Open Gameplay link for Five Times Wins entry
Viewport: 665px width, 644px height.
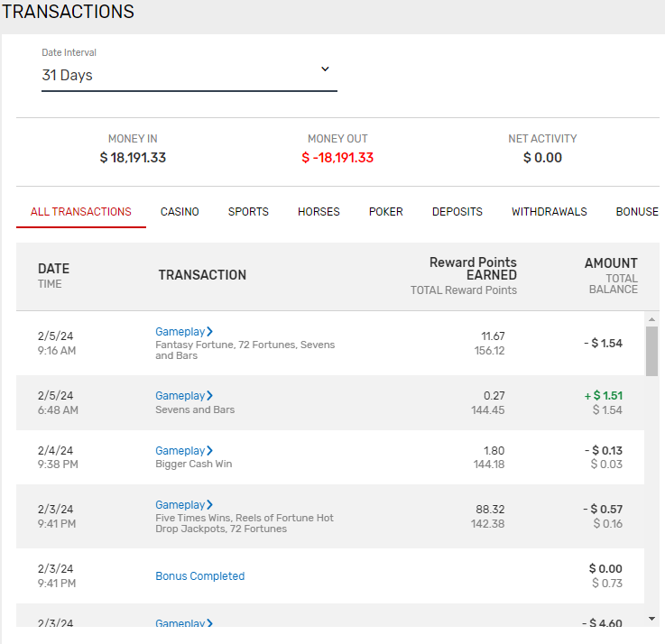click(x=180, y=505)
